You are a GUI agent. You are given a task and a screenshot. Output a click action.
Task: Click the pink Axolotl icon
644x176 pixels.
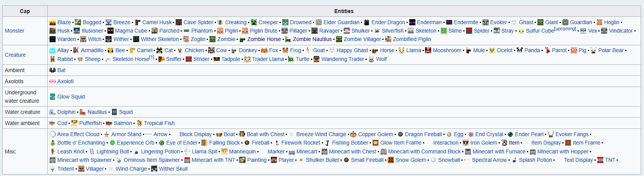point(53,81)
